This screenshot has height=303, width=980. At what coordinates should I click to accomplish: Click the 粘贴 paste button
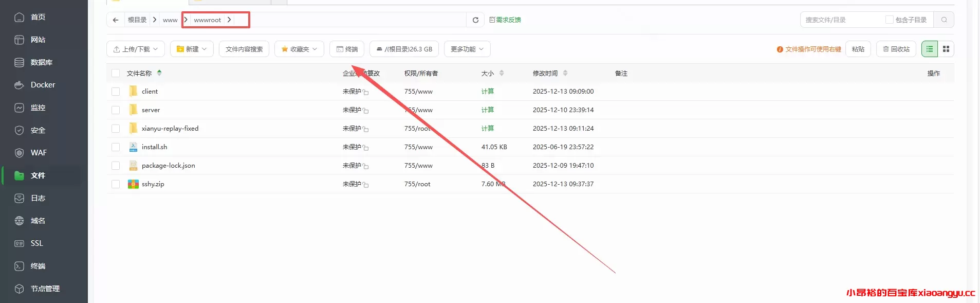858,49
